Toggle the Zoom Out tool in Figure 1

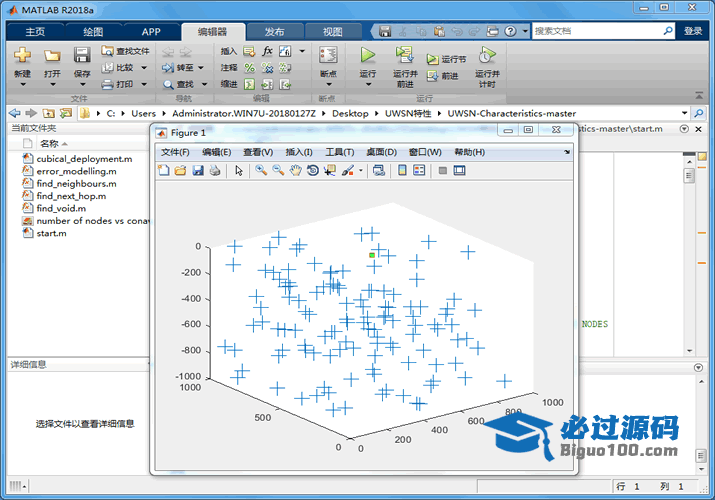(x=278, y=170)
